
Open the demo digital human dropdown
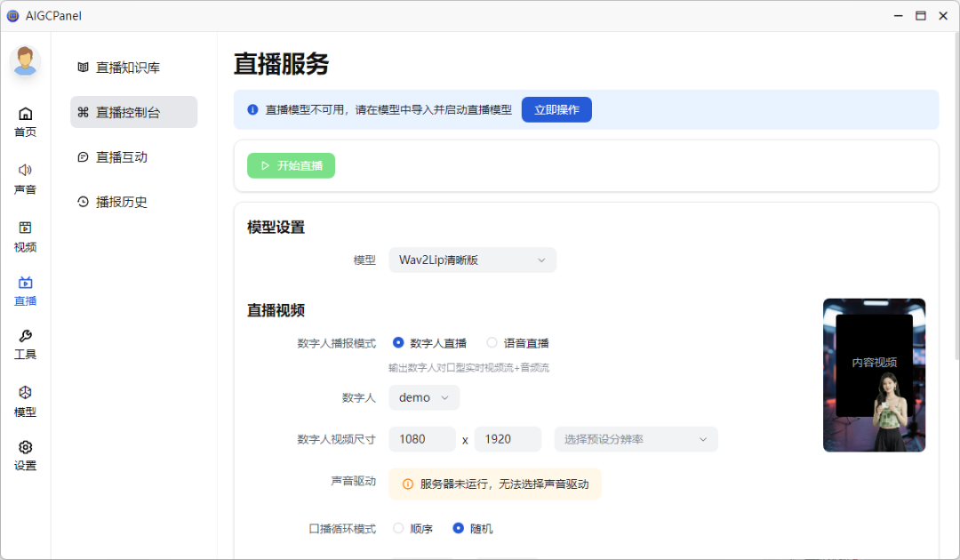coord(424,397)
